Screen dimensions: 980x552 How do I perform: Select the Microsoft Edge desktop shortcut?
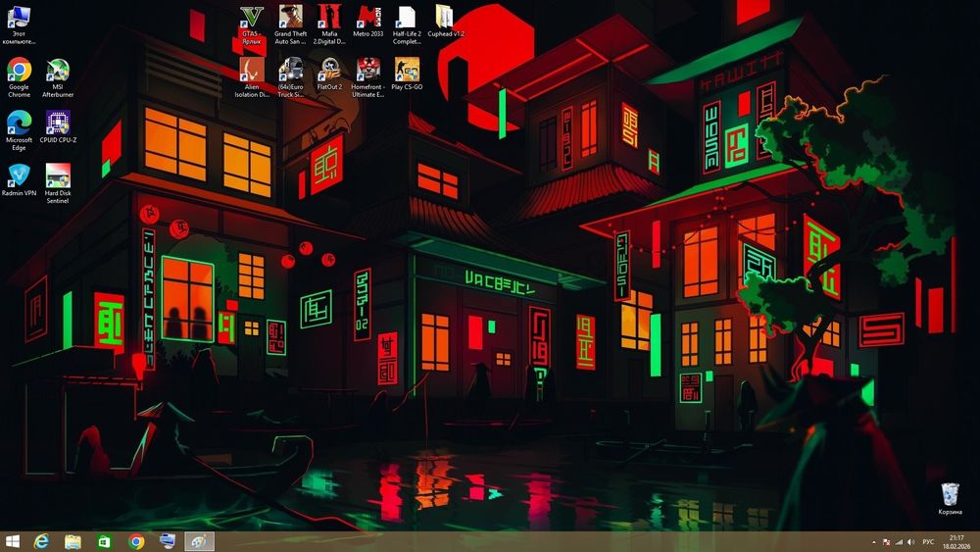pyautogui.click(x=19, y=130)
